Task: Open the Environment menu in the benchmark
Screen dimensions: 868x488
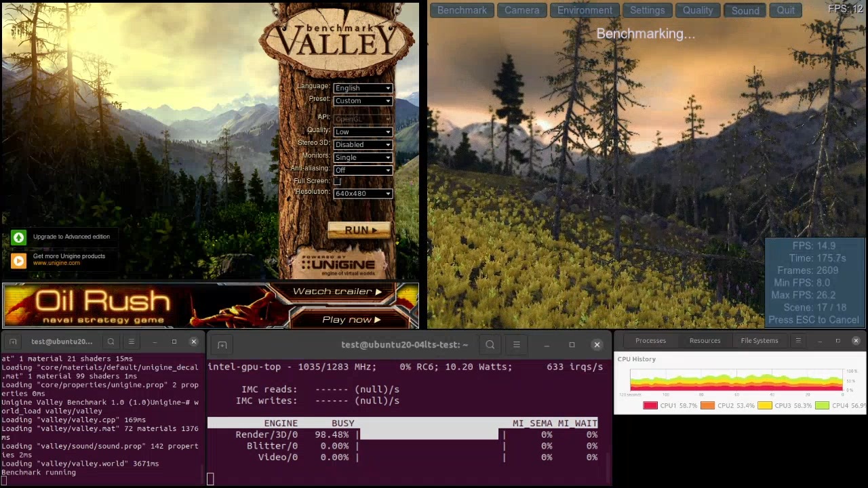Action: pyautogui.click(x=584, y=10)
